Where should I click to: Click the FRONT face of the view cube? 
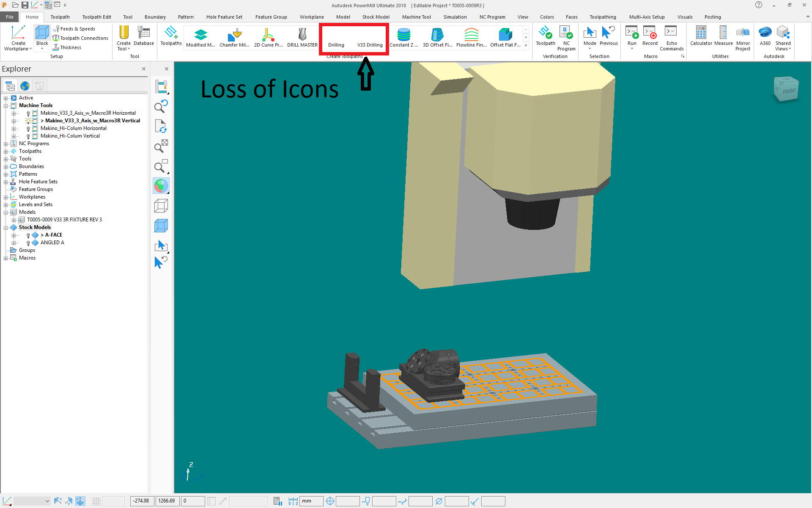pyautogui.click(x=789, y=91)
